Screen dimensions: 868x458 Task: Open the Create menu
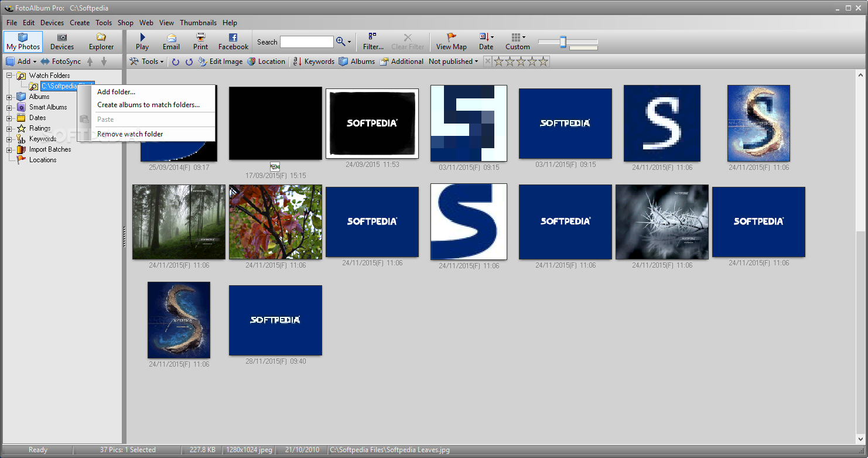click(x=80, y=23)
